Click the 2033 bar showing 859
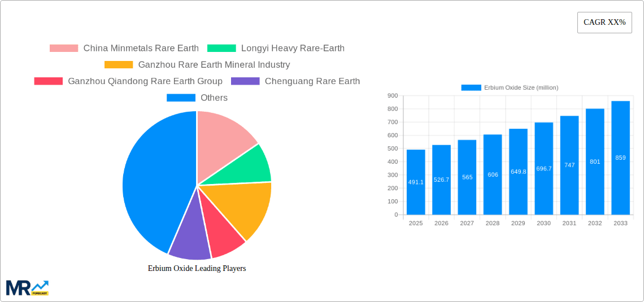 click(x=621, y=158)
